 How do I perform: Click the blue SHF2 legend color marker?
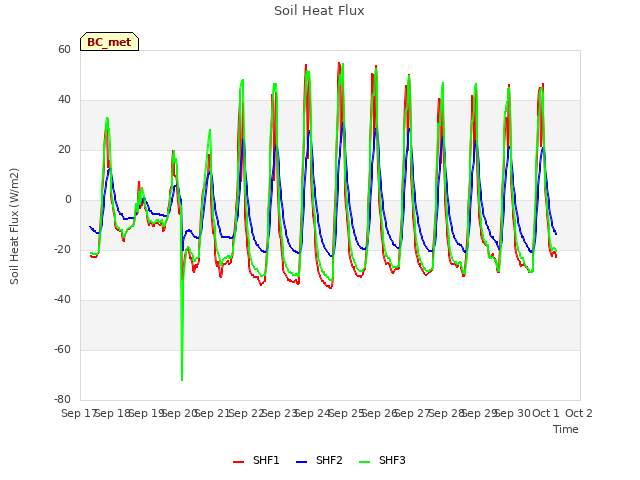tap(301, 462)
